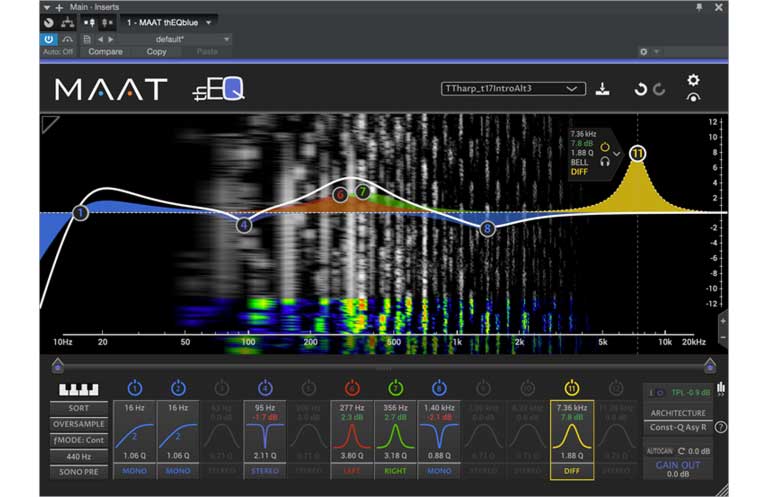Image resolution: width=768 pixels, height=497 pixels.
Task: Click the preset file icon beside default
Action: (x=87, y=39)
